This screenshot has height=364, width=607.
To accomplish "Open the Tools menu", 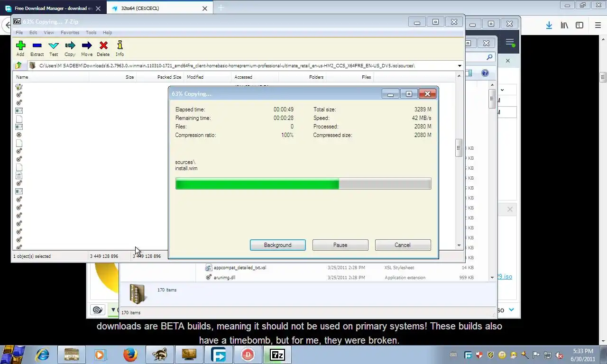I will click(x=91, y=33).
